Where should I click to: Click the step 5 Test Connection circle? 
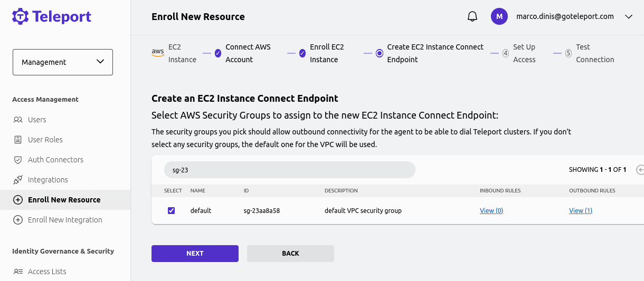pyautogui.click(x=569, y=53)
